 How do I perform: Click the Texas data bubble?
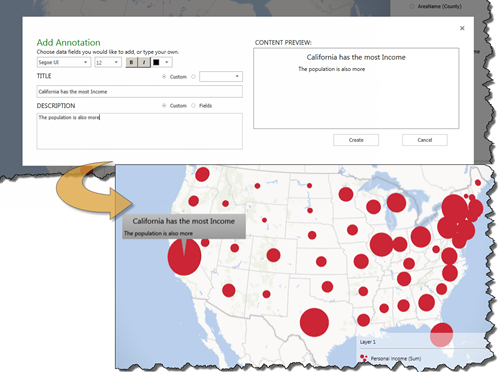tap(314, 322)
